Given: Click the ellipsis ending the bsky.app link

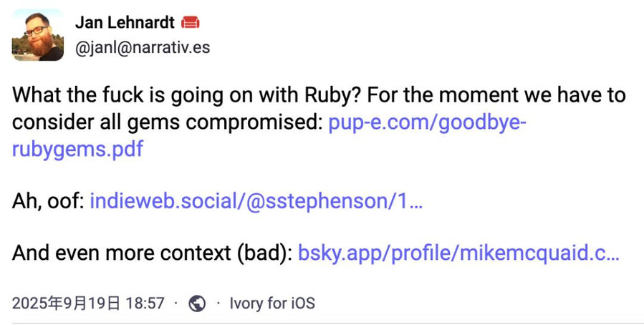Looking at the screenshot, I should [612, 257].
